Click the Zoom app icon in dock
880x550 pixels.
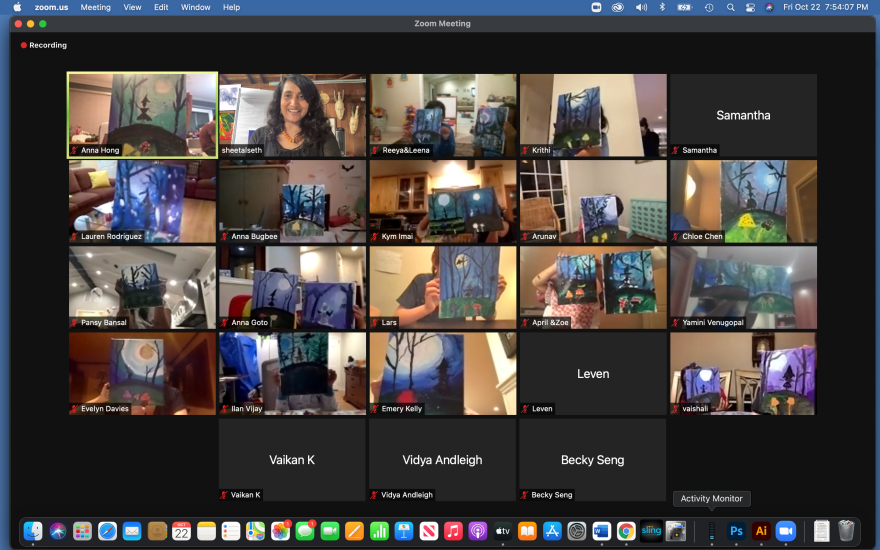pyautogui.click(x=786, y=531)
